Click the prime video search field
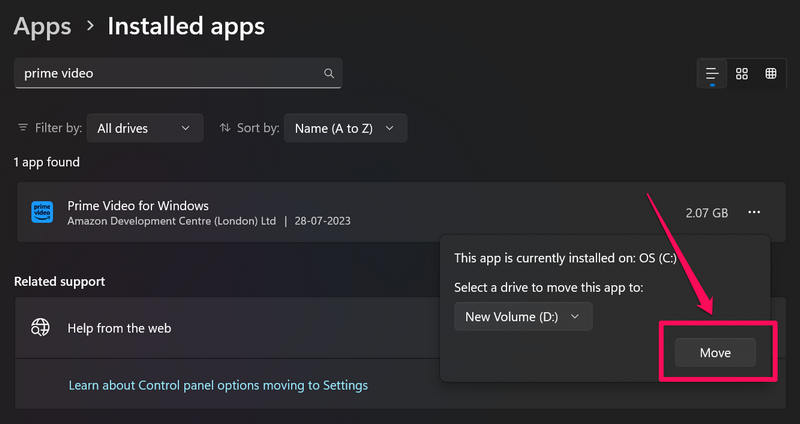Viewport: 800px width, 424px height. (x=170, y=73)
